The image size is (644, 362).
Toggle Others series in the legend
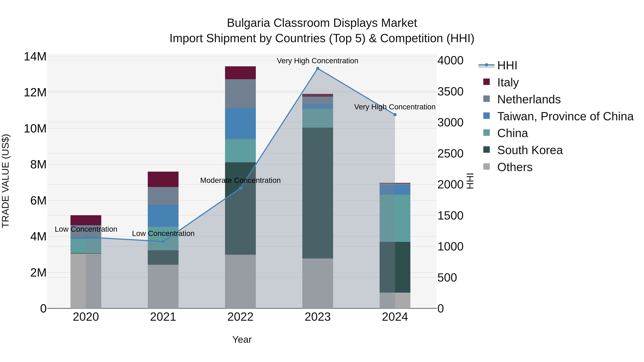[x=508, y=167]
